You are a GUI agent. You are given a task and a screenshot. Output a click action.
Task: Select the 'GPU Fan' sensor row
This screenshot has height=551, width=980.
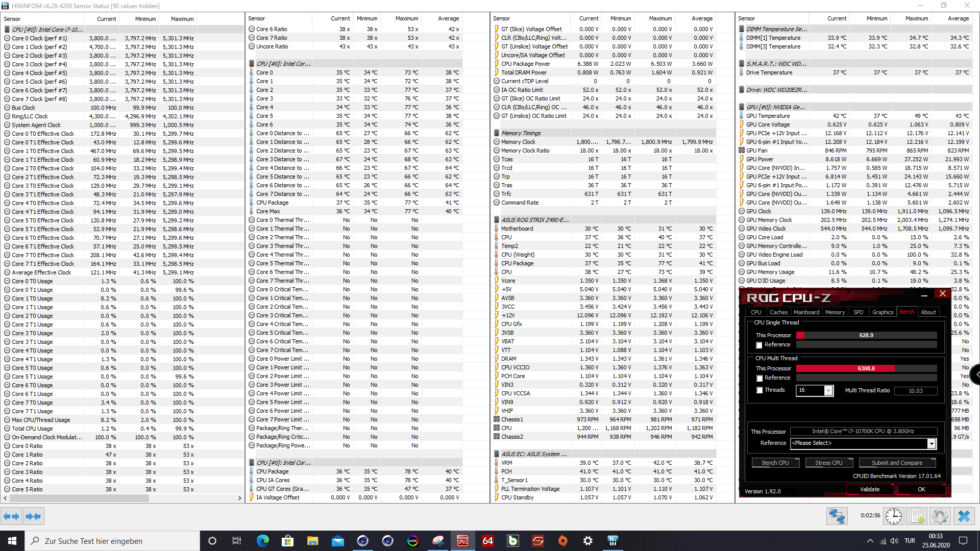pos(854,151)
